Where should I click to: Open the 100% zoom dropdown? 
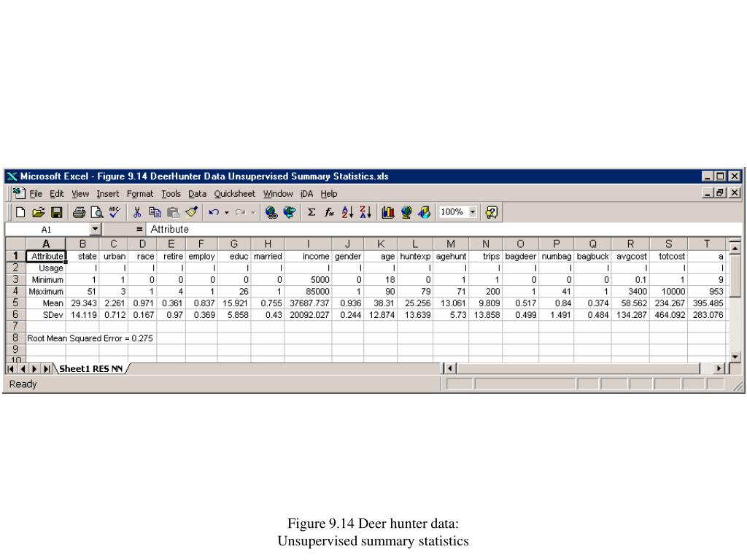tap(473, 212)
